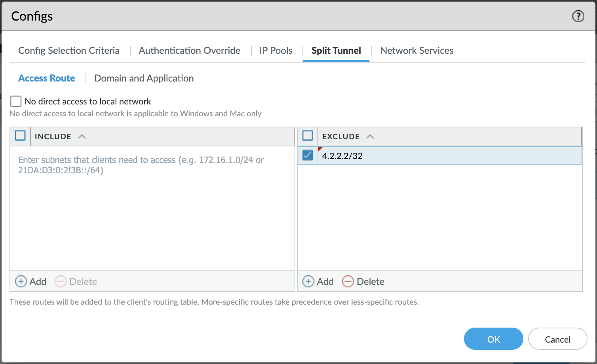Check the select-all box in EXCLUDE header

pos(308,135)
